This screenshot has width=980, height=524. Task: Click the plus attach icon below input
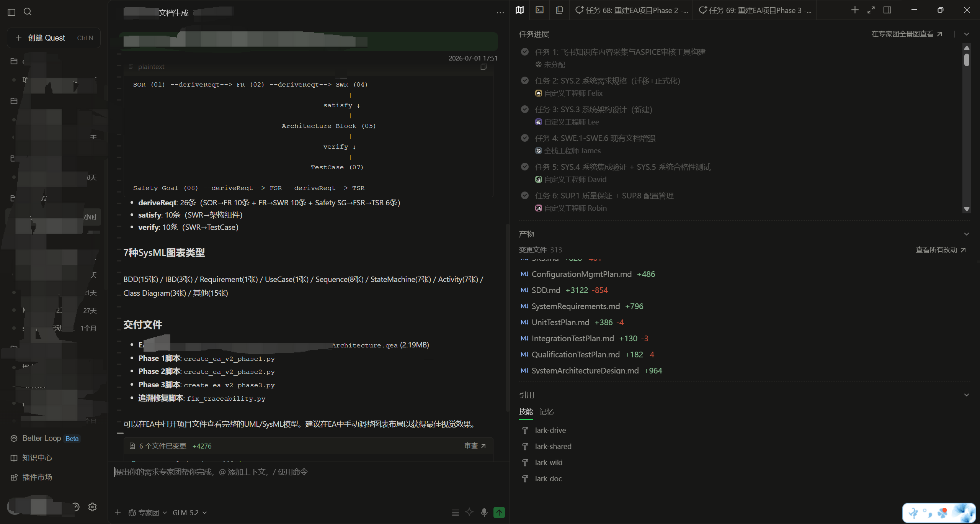118,513
